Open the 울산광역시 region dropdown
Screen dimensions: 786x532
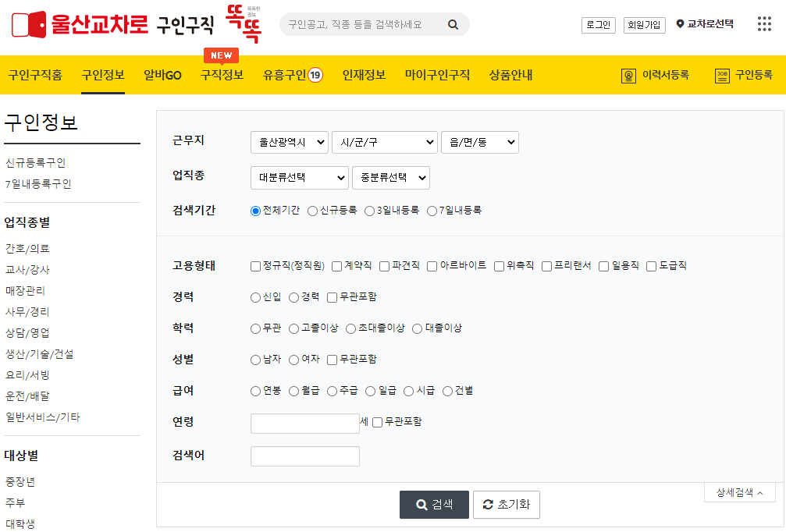289,142
